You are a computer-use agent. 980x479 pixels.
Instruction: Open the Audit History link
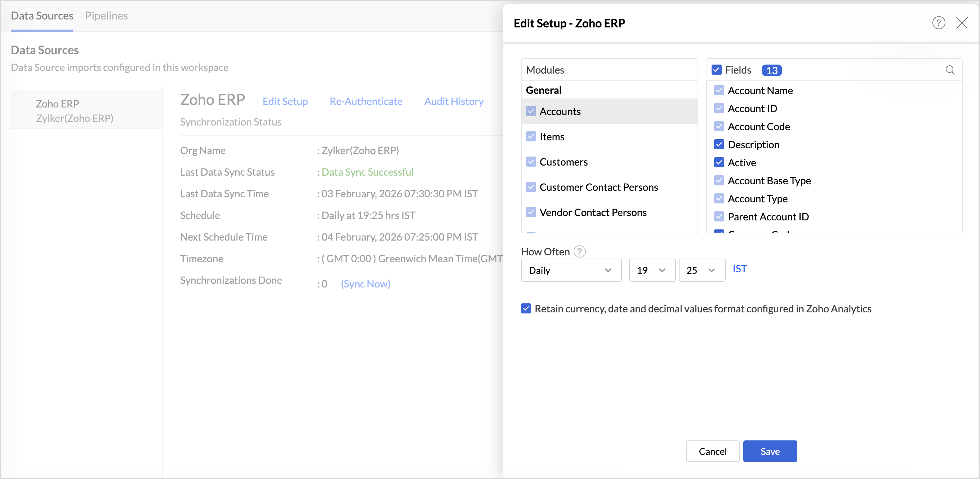(454, 101)
